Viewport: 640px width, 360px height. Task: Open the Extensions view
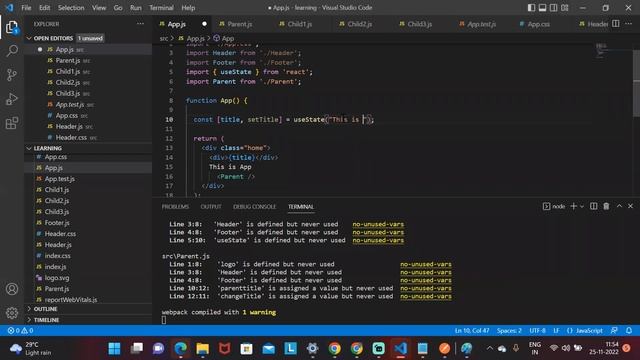point(12,123)
